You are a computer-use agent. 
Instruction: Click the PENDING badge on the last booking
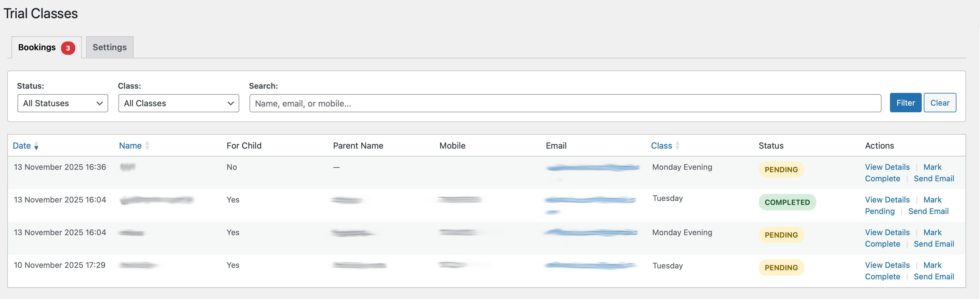(x=781, y=268)
